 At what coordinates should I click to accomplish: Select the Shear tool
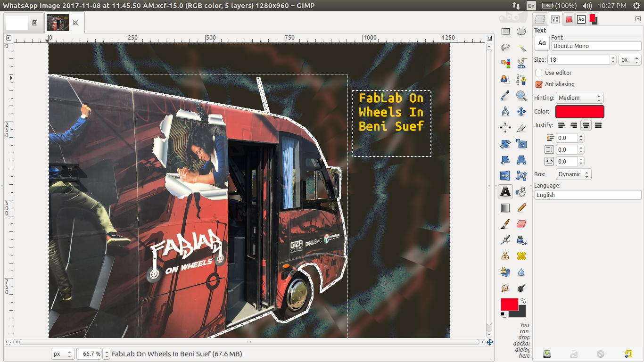[x=505, y=160]
